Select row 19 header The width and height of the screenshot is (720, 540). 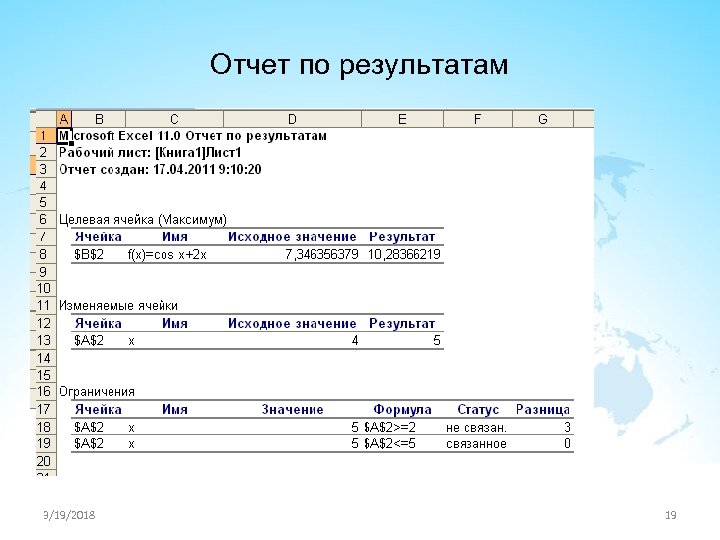[x=44, y=444]
